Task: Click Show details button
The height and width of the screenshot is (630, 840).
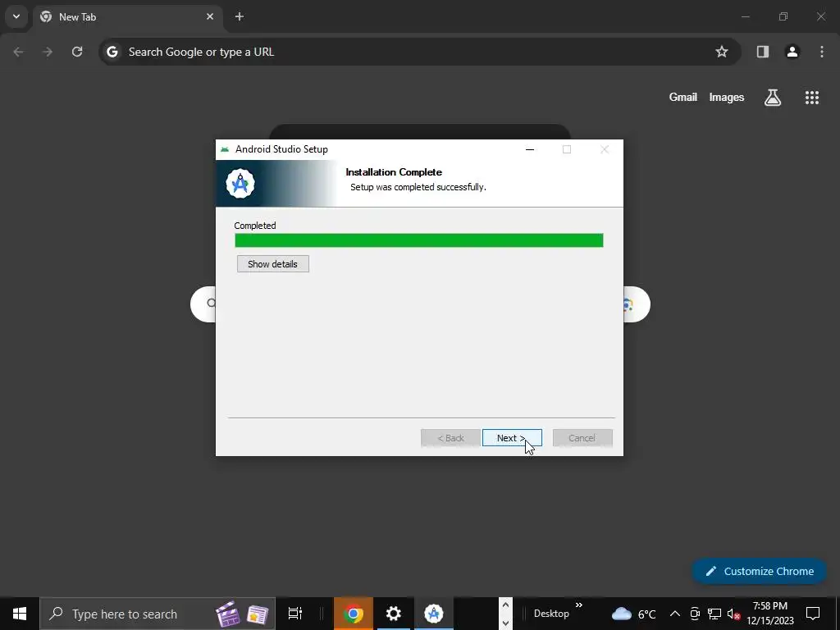Action: coord(272,263)
